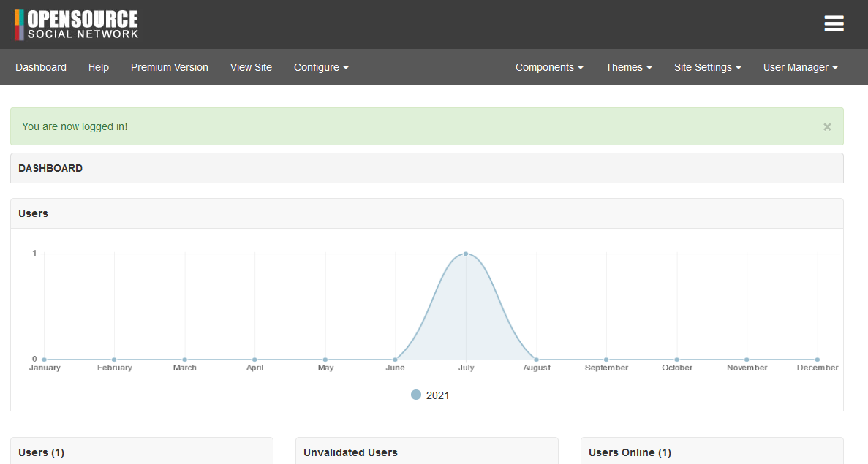Expand the Themes dropdown
Viewport: 868px width, 464px height.
(x=628, y=67)
